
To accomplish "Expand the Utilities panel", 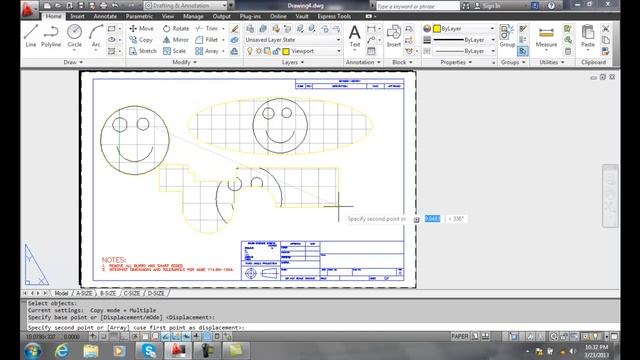I will point(552,62).
